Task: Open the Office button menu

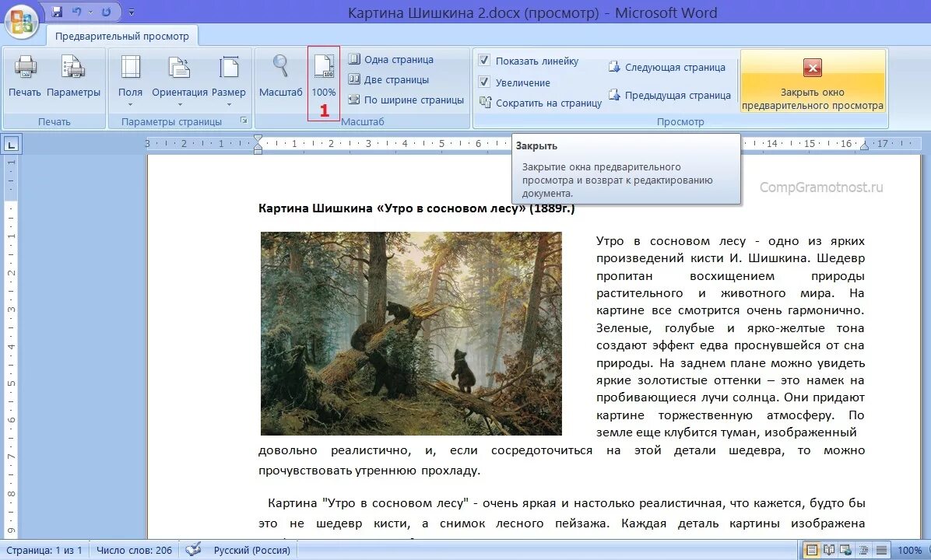Action: point(21,21)
